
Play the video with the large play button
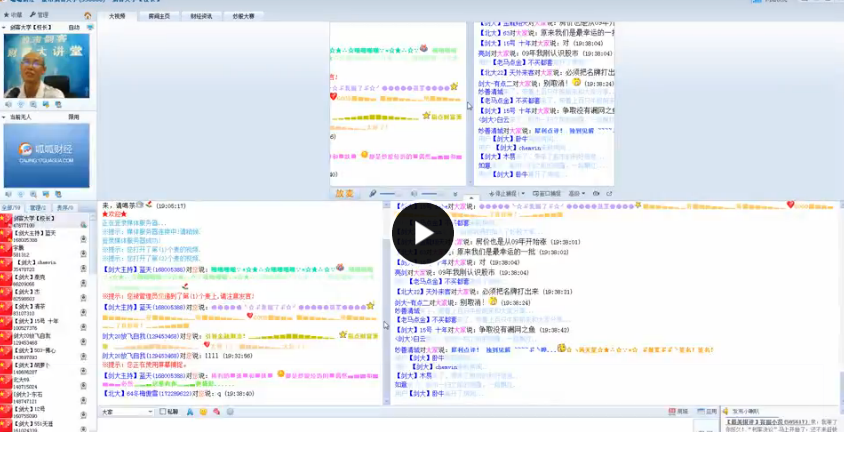click(423, 233)
